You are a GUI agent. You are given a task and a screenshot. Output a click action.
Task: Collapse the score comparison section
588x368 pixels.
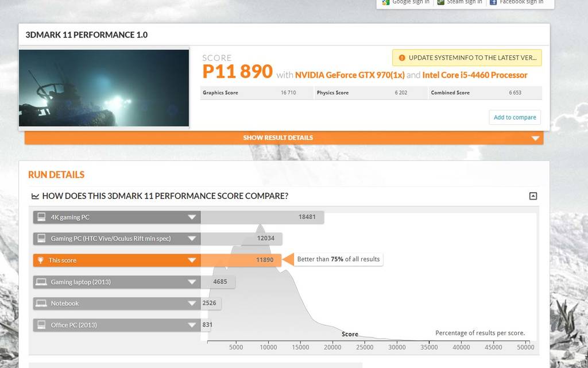tap(533, 196)
